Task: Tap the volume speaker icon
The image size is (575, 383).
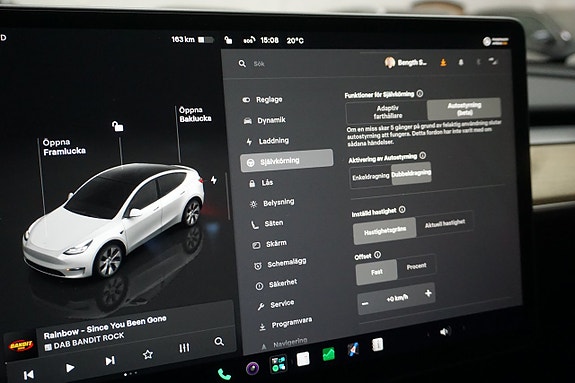Action: (x=444, y=332)
